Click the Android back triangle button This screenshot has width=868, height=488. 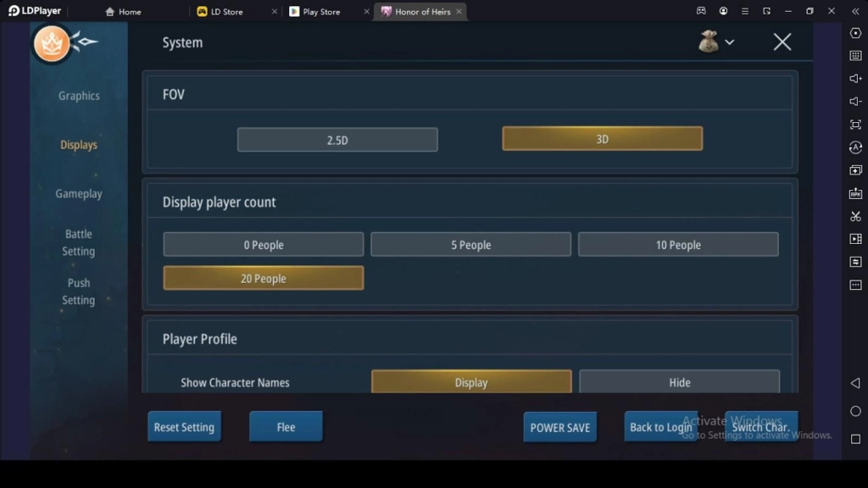(855, 383)
